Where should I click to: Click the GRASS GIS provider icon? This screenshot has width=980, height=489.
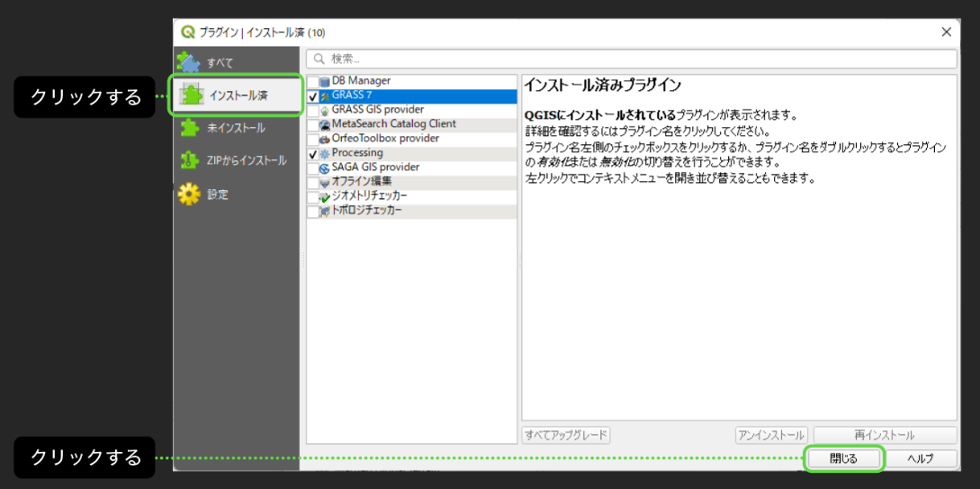coord(325,111)
